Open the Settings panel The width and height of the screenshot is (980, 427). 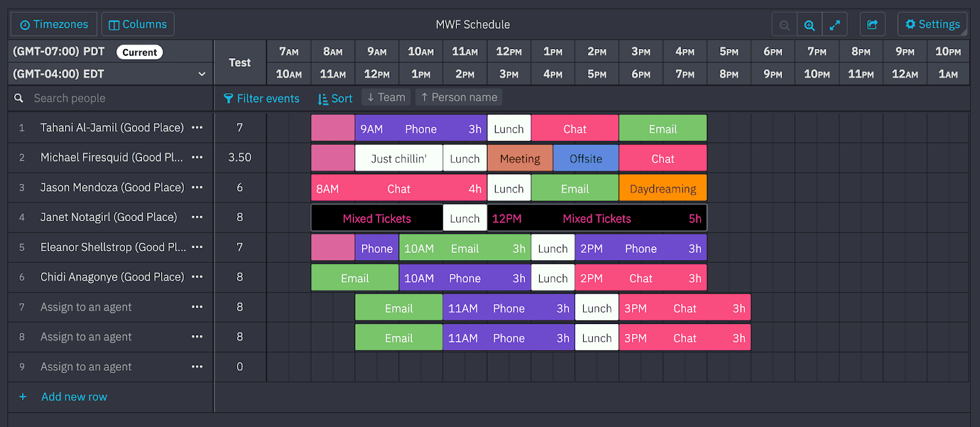pos(932,25)
